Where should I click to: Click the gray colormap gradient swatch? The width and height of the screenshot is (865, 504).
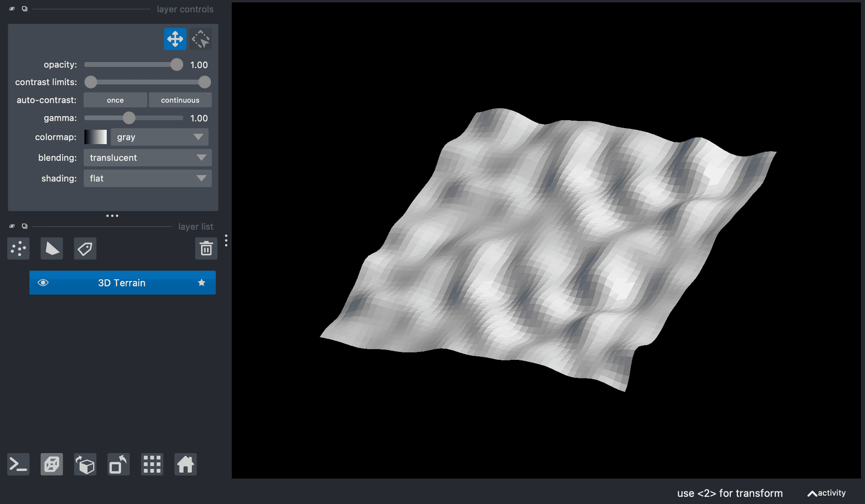coord(96,137)
